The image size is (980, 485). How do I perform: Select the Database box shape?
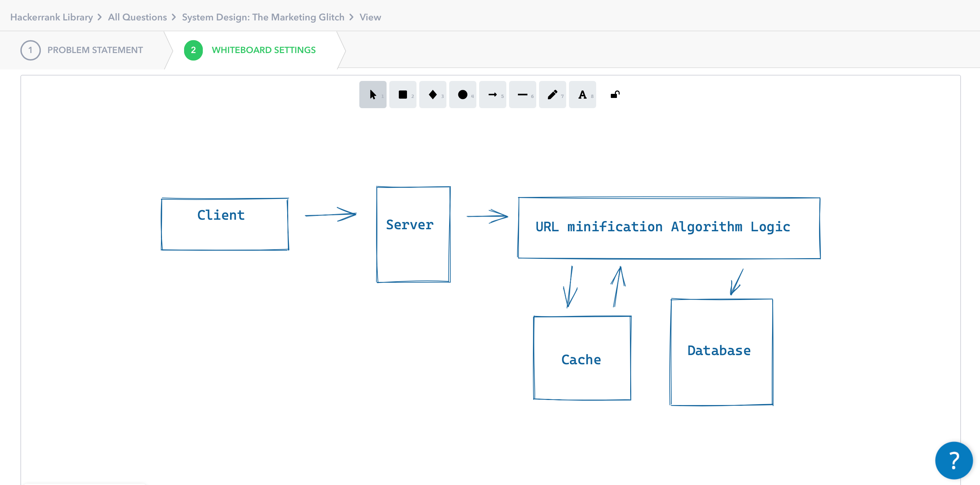coord(721,352)
